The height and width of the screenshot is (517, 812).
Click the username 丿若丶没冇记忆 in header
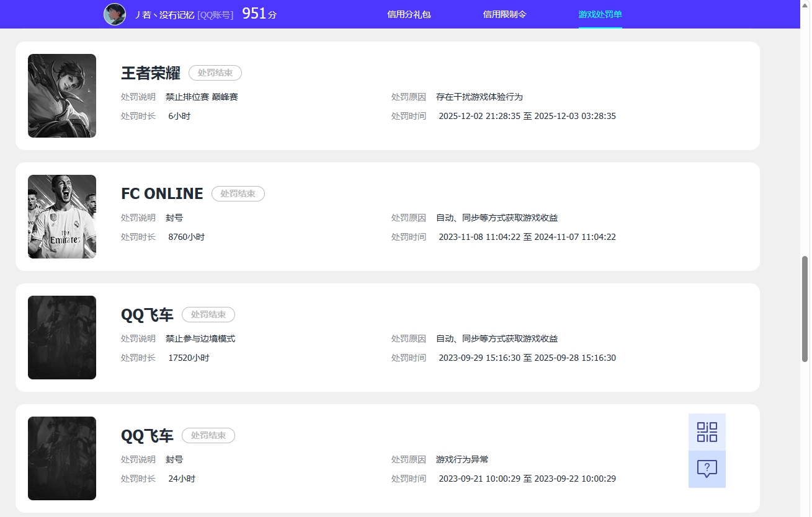pos(164,15)
